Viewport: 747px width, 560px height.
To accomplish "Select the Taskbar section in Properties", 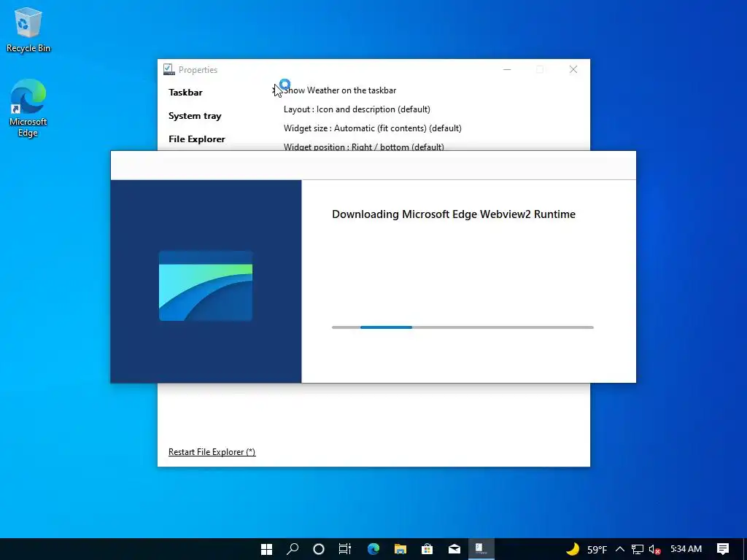I will point(185,93).
